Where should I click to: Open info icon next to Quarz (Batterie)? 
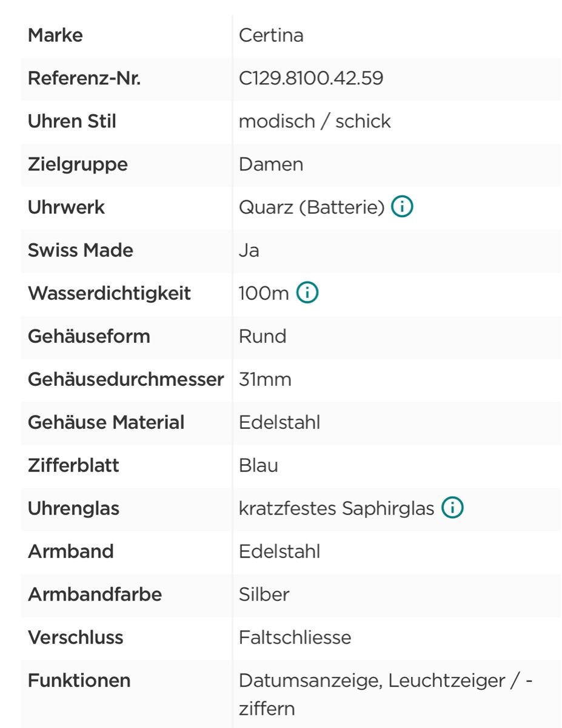pos(403,207)
